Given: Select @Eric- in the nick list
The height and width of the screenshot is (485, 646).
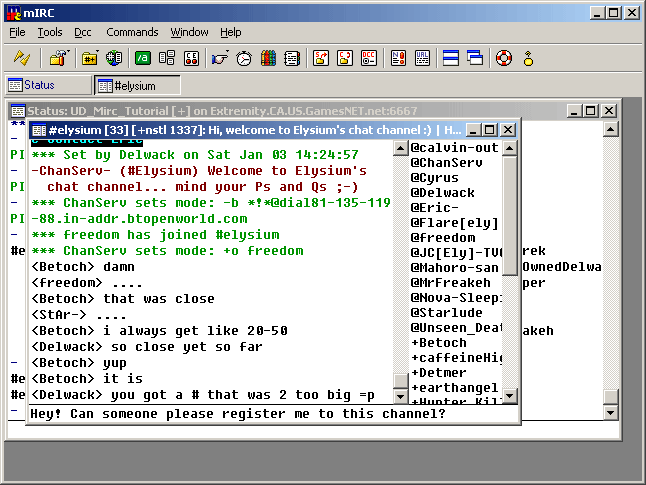Looking at the screenshot, I should point(434,207).
